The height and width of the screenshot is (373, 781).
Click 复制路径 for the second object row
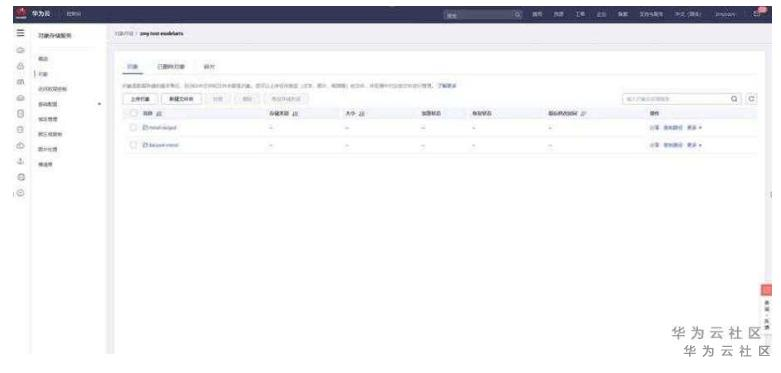click(673, 145)
